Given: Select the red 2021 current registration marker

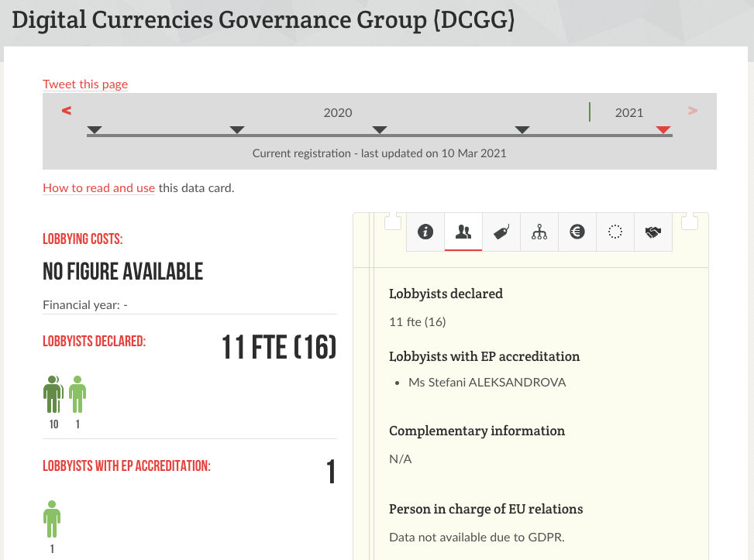Looking at the screenshot, I should (x=663, y=130).
